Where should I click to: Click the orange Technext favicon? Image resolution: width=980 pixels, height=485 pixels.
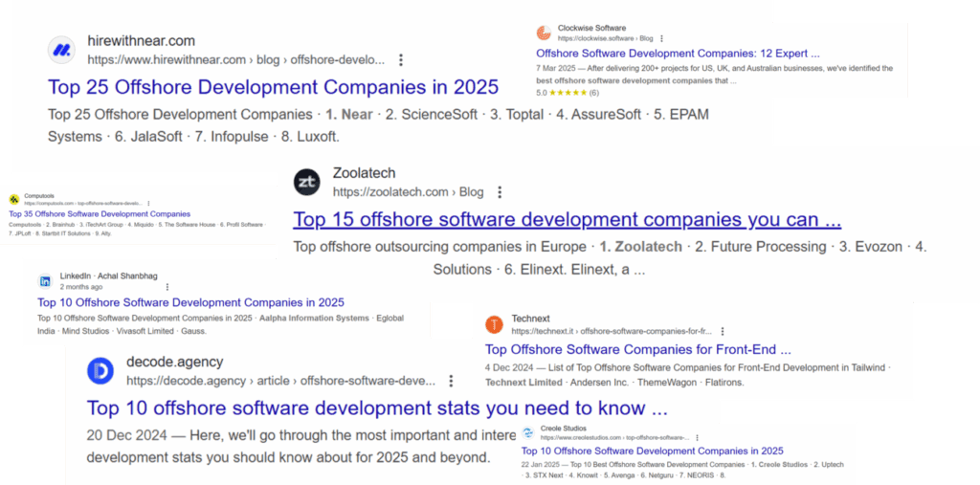(x=494, y=324)
